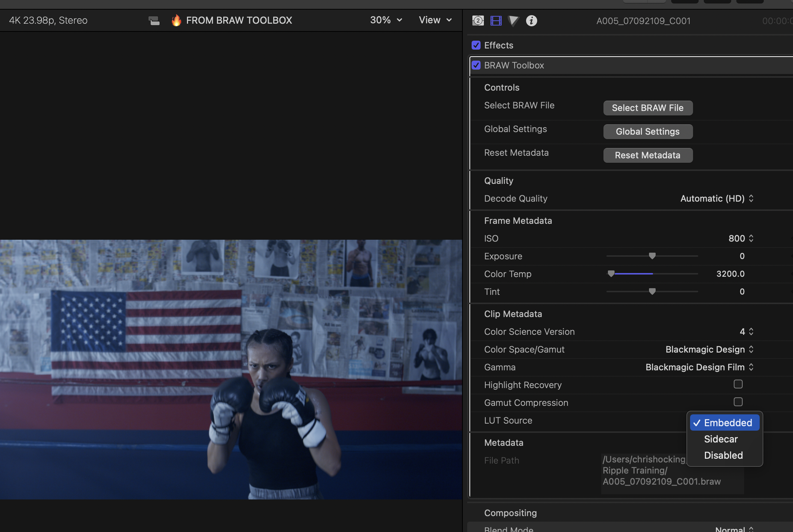Open the Gamma dropdown
Image resolution: width=793 pixels, height=532 pixels.
(699, 367)
